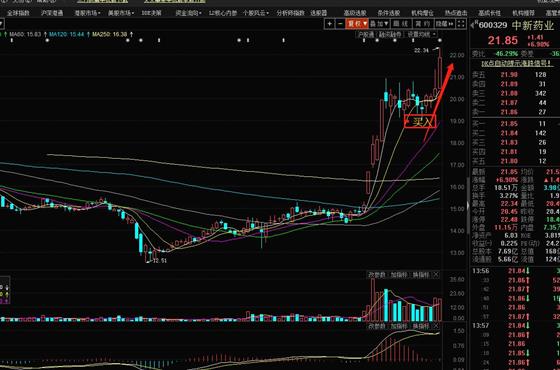Screen dimensions: 560x370
Task: Click the 融资融券 tag
Action: click(390, 35)
